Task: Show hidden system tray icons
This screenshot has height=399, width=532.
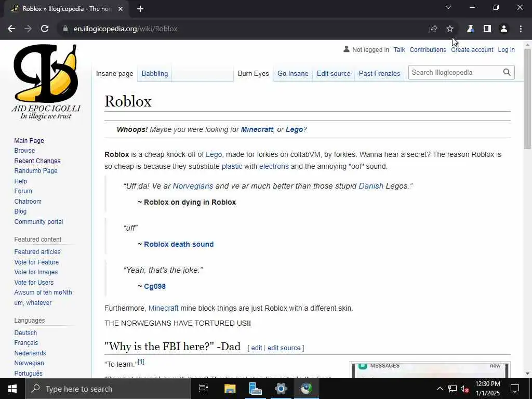Action: [440, 389]
